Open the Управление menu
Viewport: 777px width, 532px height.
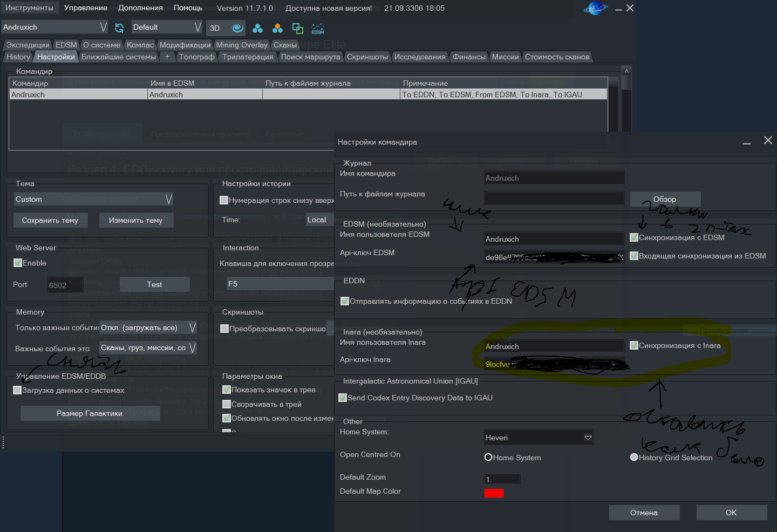86,8
